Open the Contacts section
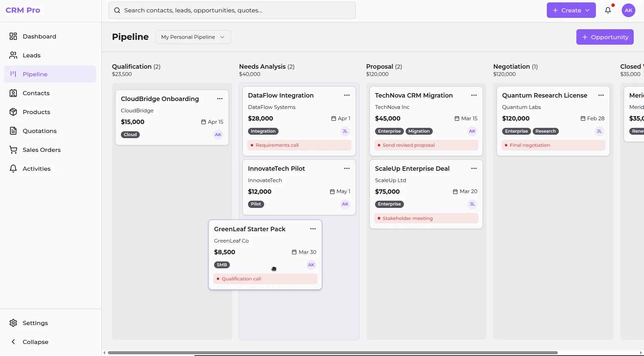Screen dimensions: 644x356 36,93
